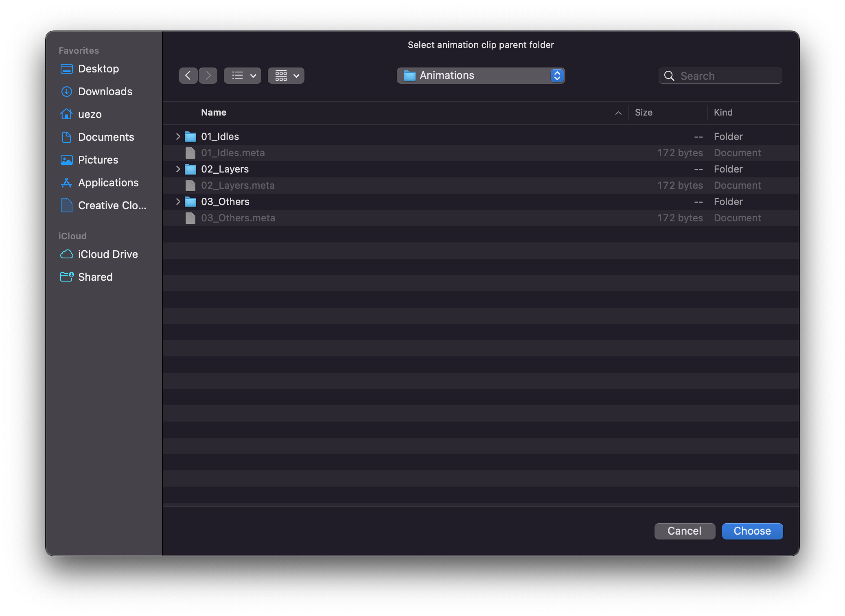The width and height of the screenshot is (845, 616).
Task: Open the icon grouping dropdown
Action: [x=286, y=76]
